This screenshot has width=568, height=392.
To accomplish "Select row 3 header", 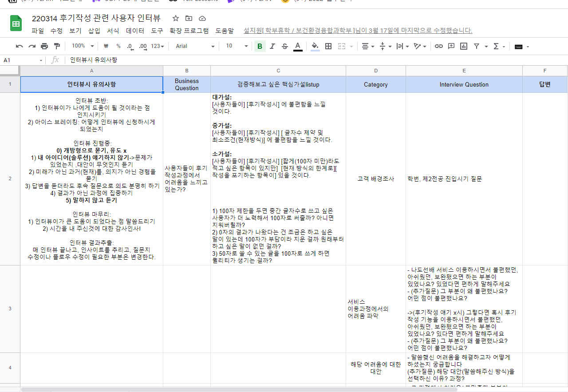I will coord(10,309).
